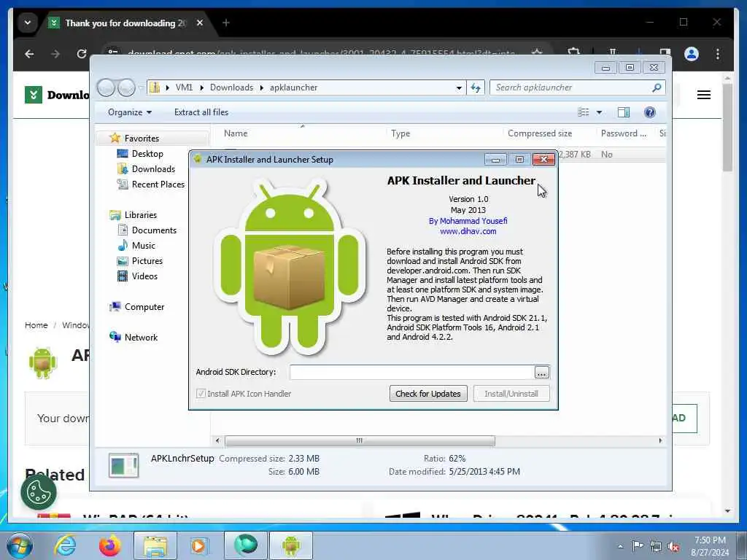Image resolution: width=747 pixels, height=560 pixels.
Task: Open the Chrome three-dot menu
Action: (718, 54)
